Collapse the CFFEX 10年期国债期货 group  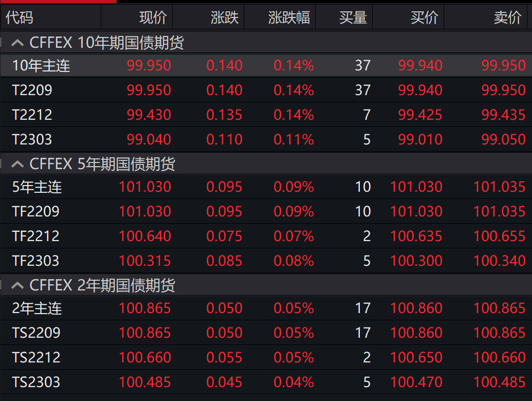pos(17,43)
